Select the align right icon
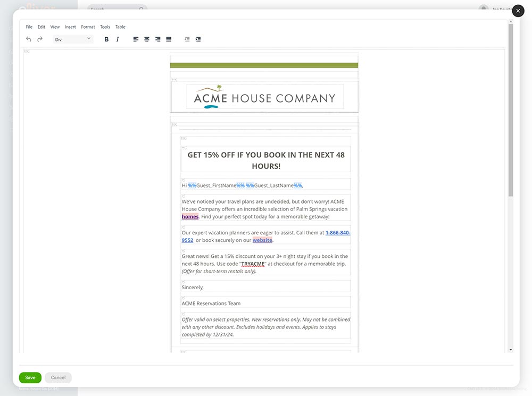The image size is (532, 396). (157, 39)
